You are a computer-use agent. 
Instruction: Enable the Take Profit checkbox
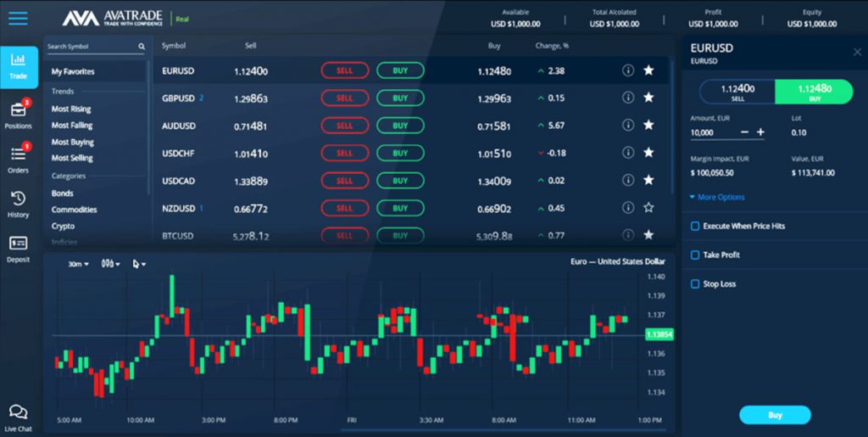point(695,255)
